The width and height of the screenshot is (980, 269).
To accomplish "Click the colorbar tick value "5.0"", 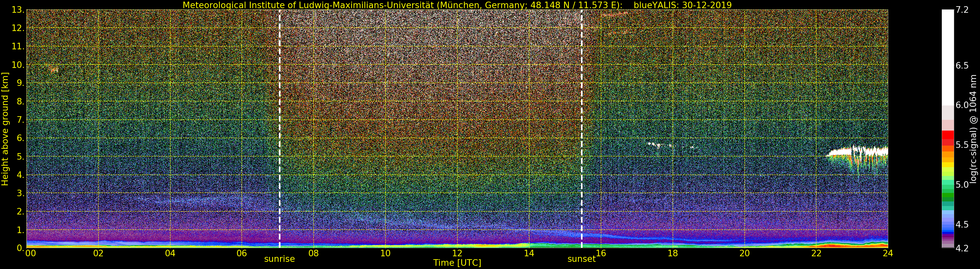I will click(x=962, y=184).
